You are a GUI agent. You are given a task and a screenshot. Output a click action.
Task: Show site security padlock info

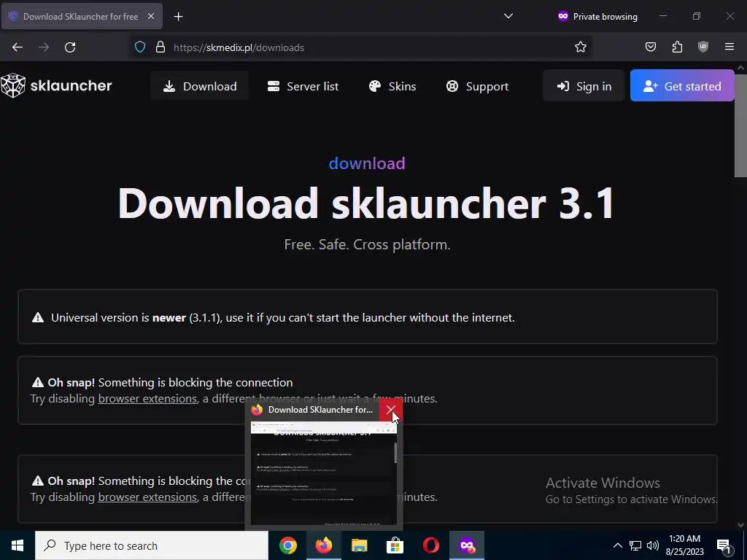pos(160,47)
